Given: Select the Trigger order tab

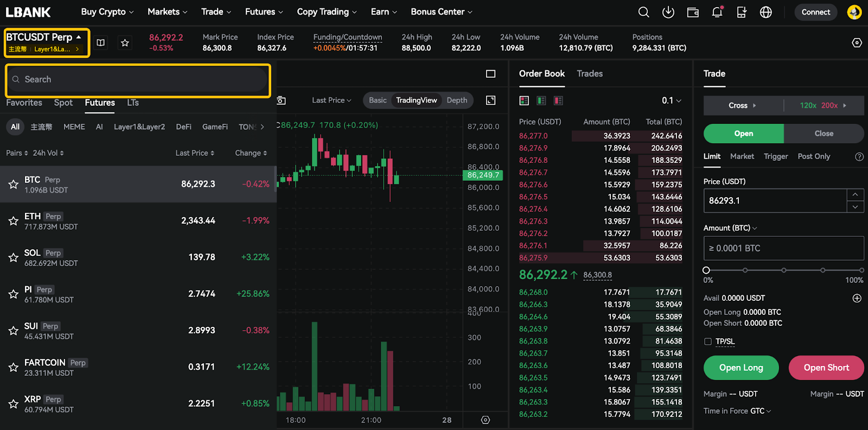Looking at the screenshot, I should pyautogui.click(x=776, y=156).
